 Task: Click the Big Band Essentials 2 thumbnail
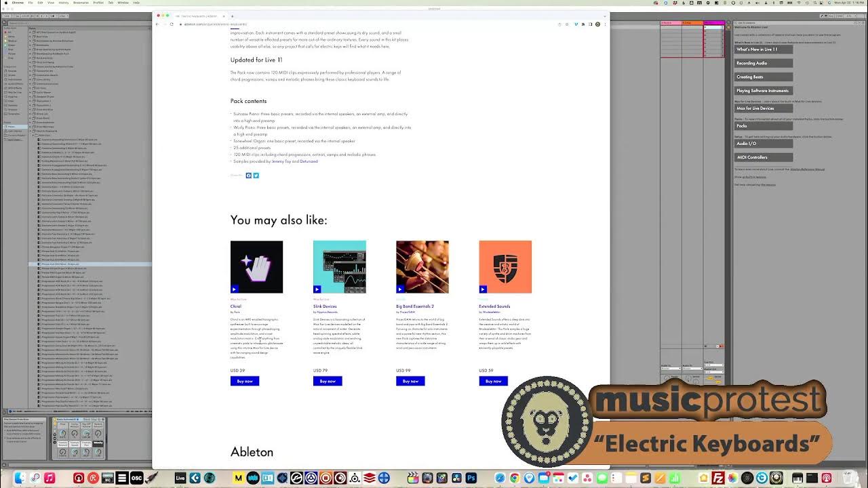tap(422, 267)
